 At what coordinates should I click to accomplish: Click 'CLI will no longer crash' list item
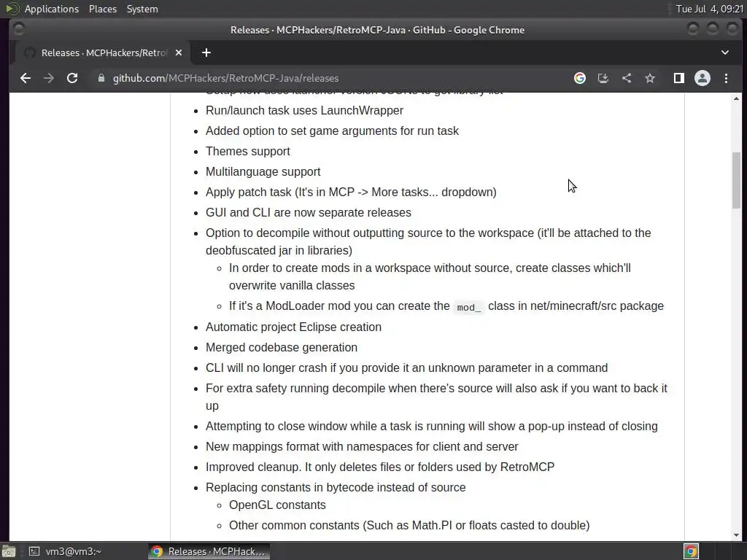click(x=407, y=368)
